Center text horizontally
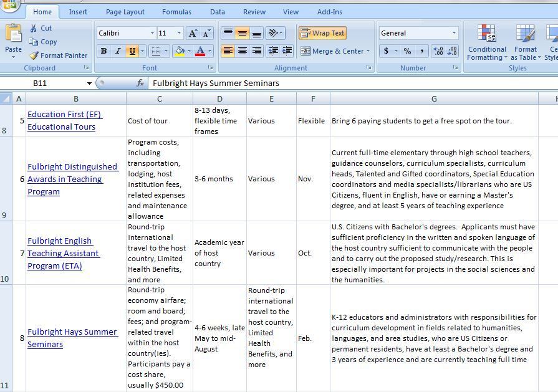 243,51
